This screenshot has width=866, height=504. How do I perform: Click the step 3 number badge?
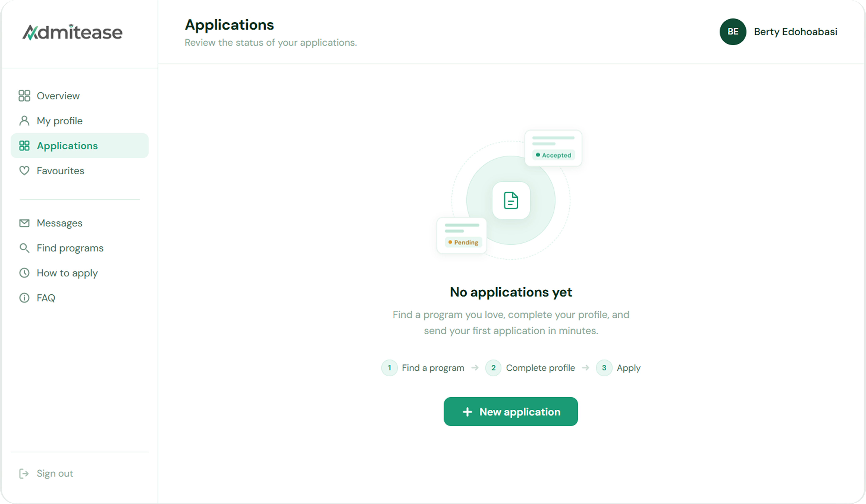(604, 368)
